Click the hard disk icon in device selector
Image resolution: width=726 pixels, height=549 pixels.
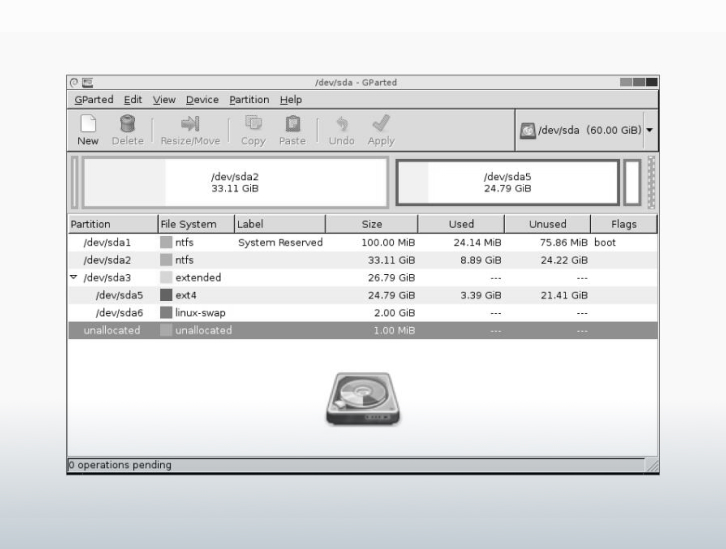click(527, 131)
